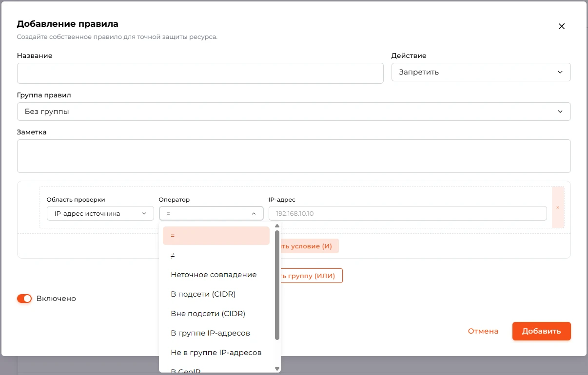Open the Область проверки dropdown
Image resolution: width=588 pixels, height=375 pixels.
click(x=100, y=213)
